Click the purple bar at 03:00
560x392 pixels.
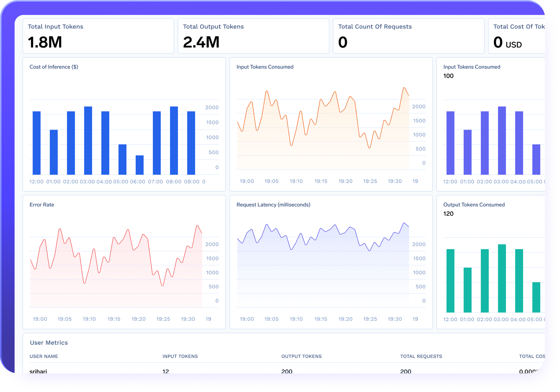click(x=502, y=141)
